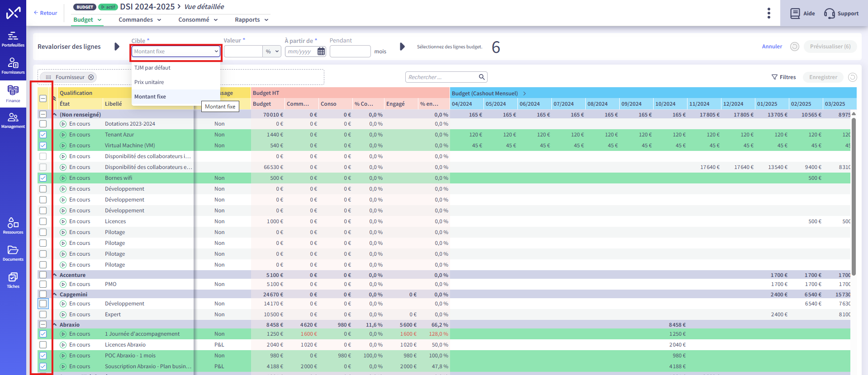This screenshot has width=868, height=375.
Task: Select Montant fixe option in list
Action: (175, 97)
